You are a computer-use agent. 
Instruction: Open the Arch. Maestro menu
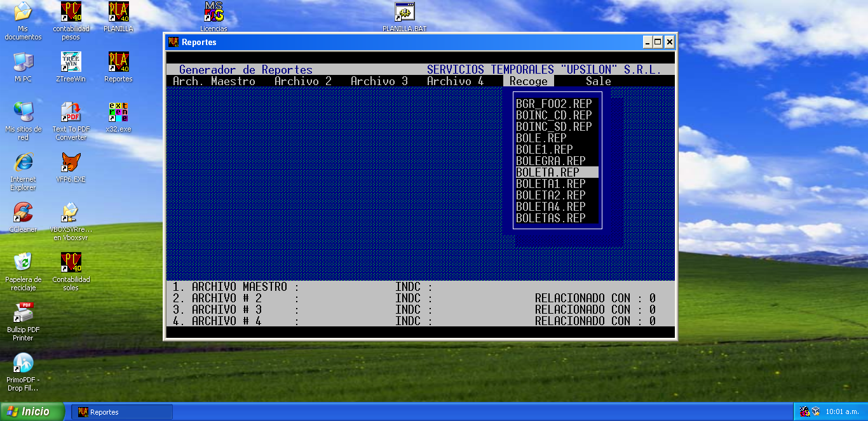point(214,81)
